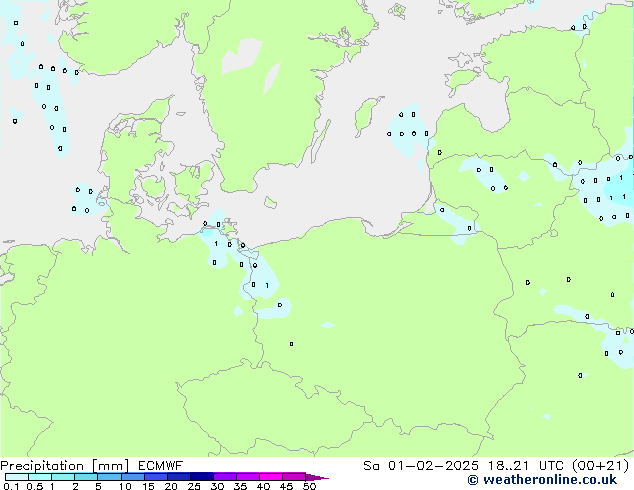Click the 0.5–1 mm legend color box
Screen dimensions: 634x490
click(x=40, y=477)
